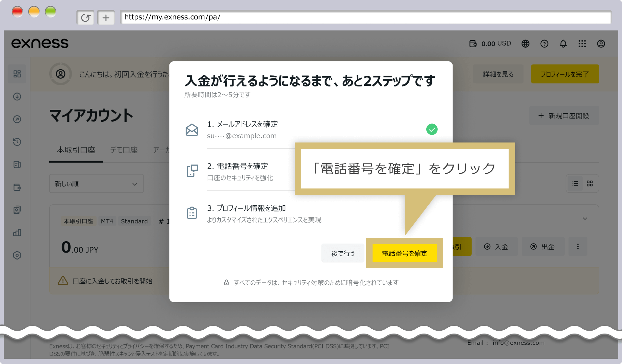Click step 2 電話番号を確定 text
Screen dimensions: 622x364
(x=237, y=166)
